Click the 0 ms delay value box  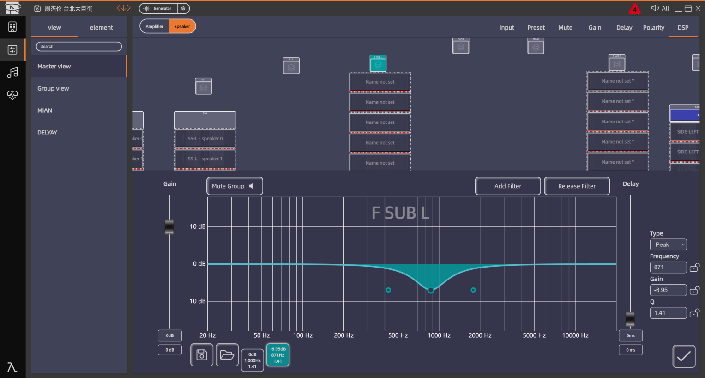631,350
